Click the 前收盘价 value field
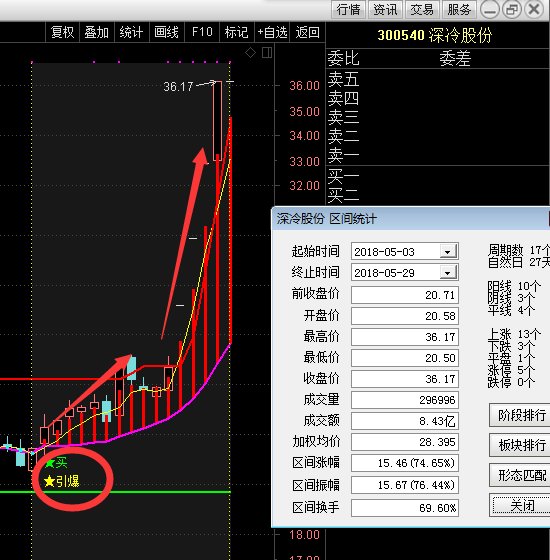Viewport: 550px width, 560px height. (405, 295)
